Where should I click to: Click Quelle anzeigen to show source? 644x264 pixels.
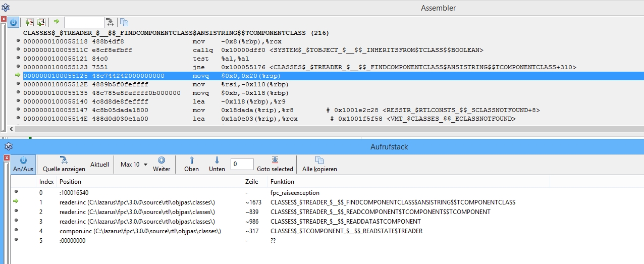(64, 164)
